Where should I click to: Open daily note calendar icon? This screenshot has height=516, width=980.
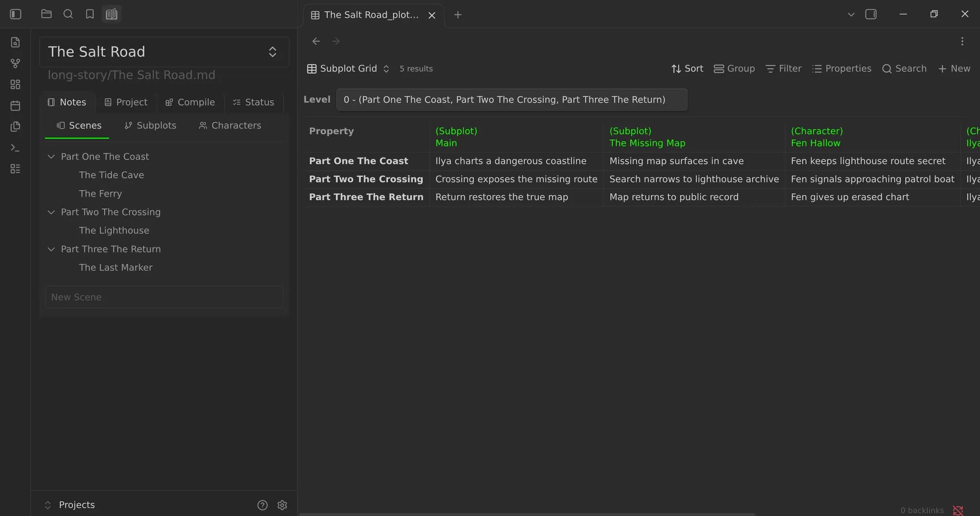(x=15, y=105)
